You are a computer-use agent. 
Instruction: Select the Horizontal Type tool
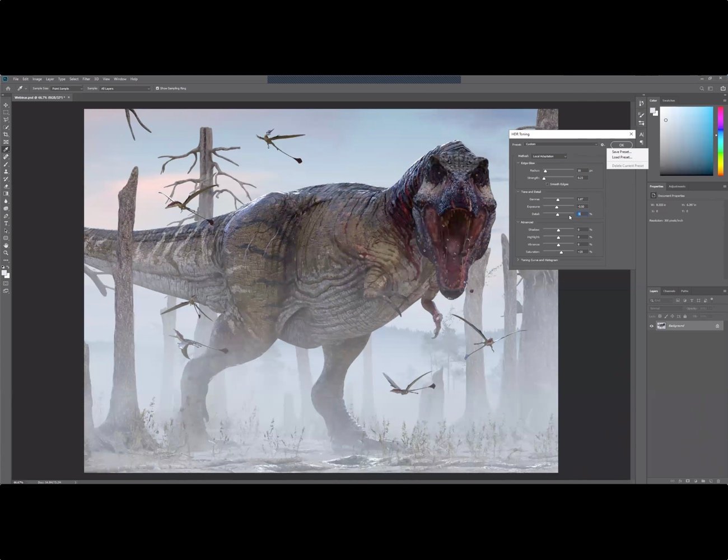6,223
